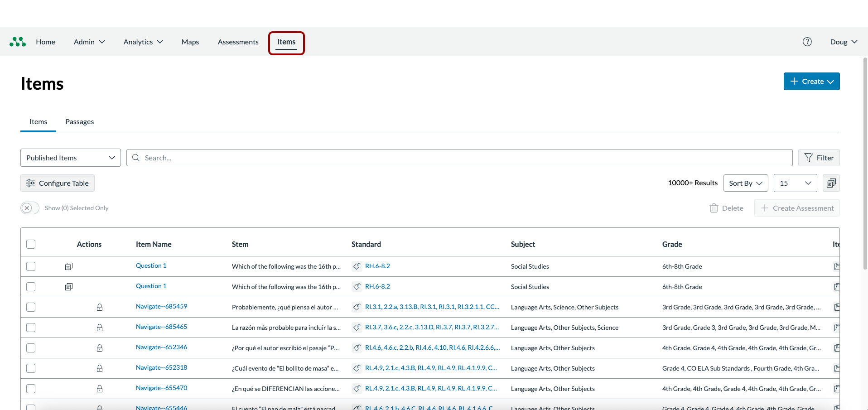Open the Create dropdown button

click(x=812, y=82)
